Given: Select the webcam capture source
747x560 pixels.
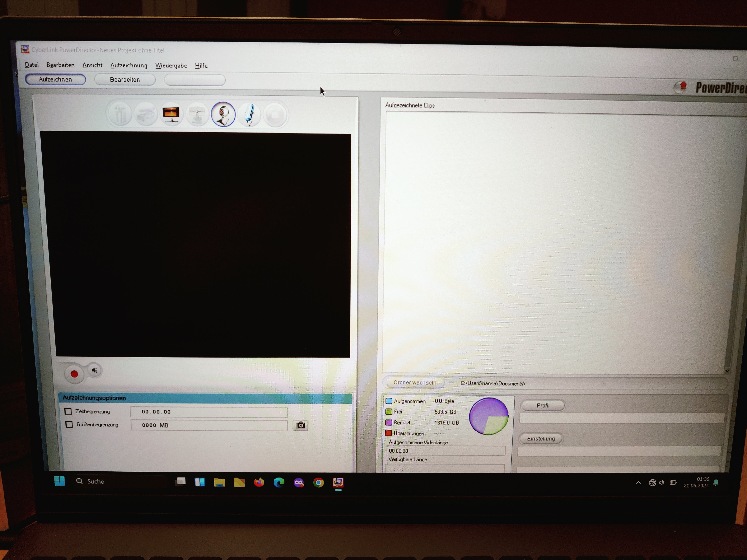Looking at the screenshot, I should click(223, 115).
